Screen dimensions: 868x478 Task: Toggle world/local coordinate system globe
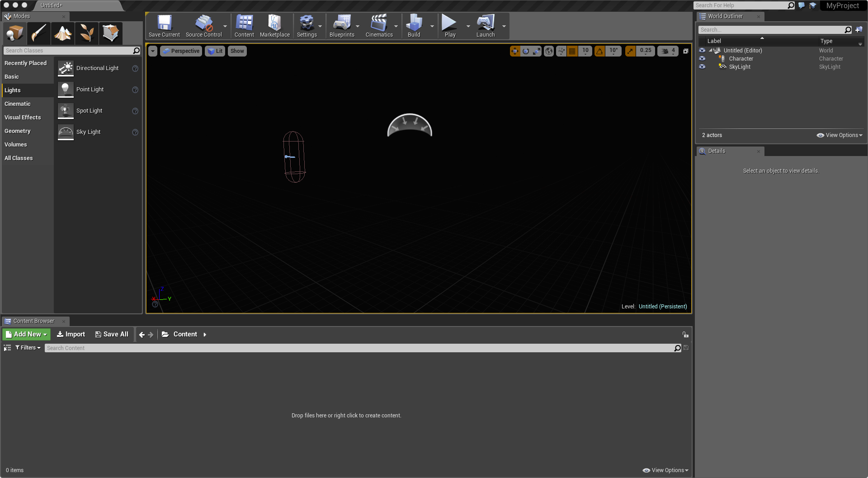coord(549,51)
